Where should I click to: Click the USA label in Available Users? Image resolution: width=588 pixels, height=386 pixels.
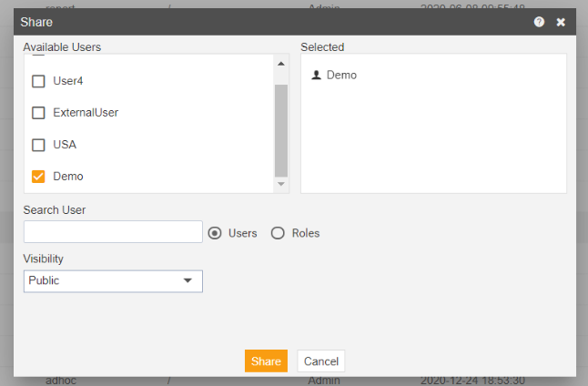tap(65, 145)
